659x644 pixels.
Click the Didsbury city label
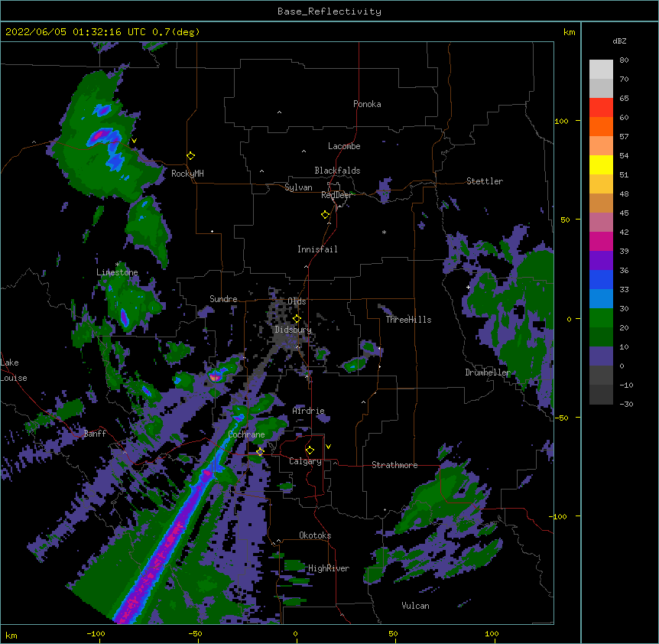click(x=294, y=330)
